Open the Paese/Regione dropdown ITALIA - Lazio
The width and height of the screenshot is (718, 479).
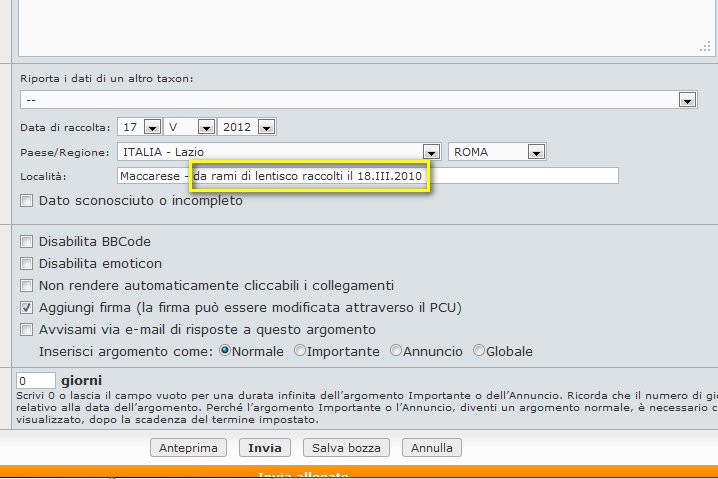point(279,152)
